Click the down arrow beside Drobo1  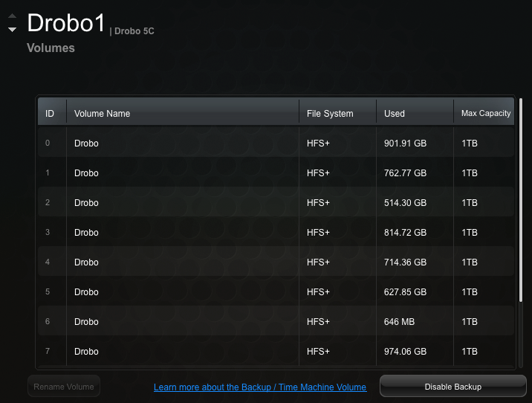[12, 30]
